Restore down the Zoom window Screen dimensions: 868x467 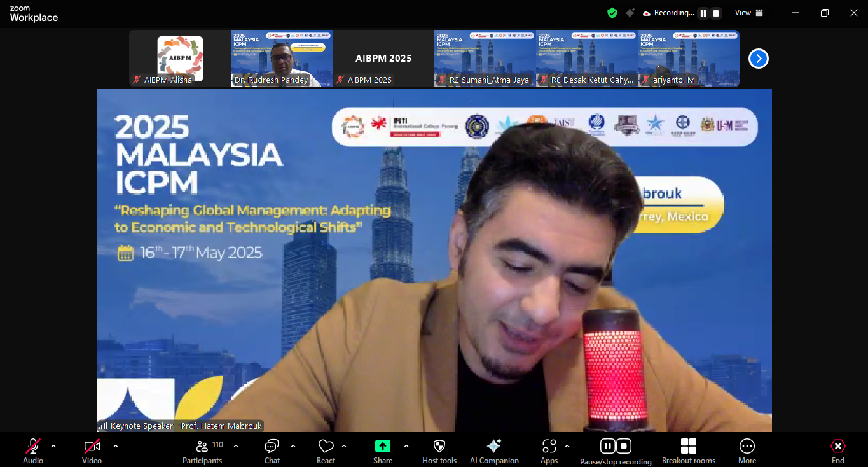[825, 13]
